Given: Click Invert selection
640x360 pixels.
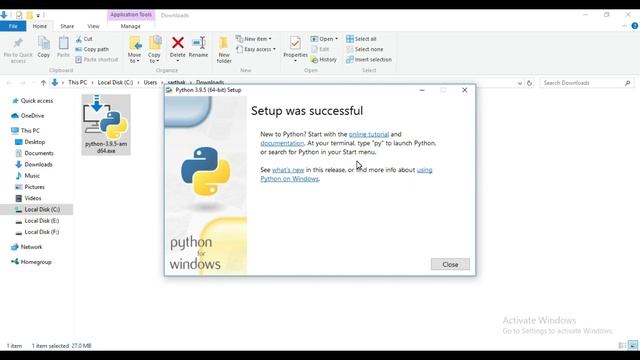Looking at the screenshot, I should 369,59.
